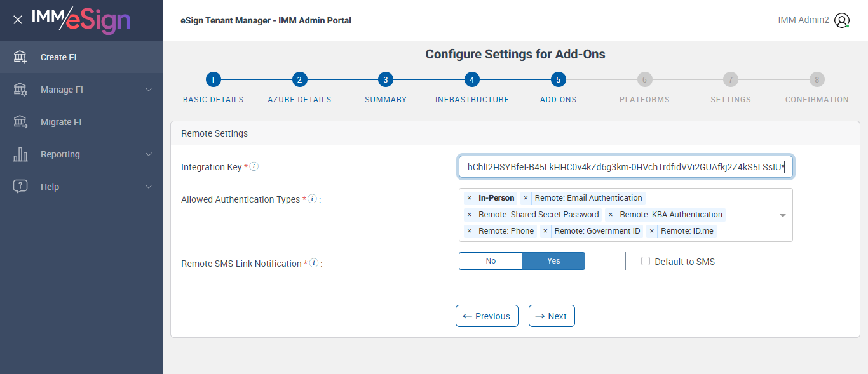Click the Integration Key info icon
868x374 pixels.
click(254, 166)
